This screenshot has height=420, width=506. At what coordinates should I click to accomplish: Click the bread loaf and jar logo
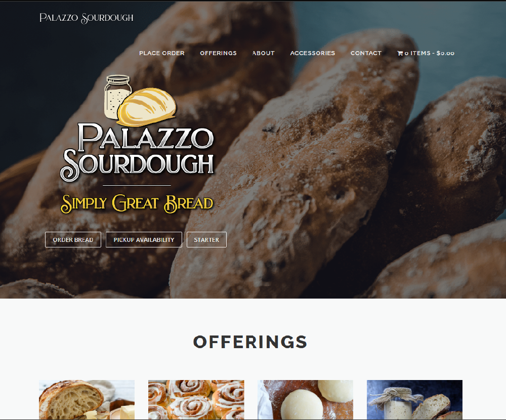(x=140, y=101)
